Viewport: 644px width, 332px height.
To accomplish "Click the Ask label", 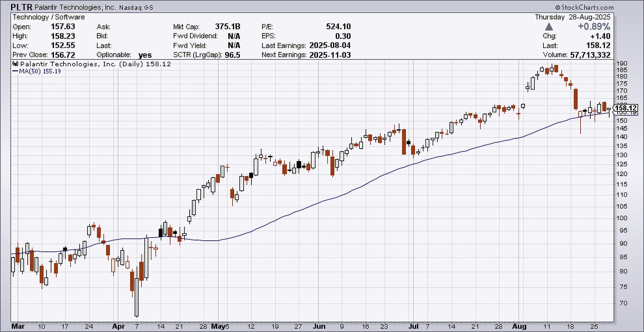I will click(103, 27).
